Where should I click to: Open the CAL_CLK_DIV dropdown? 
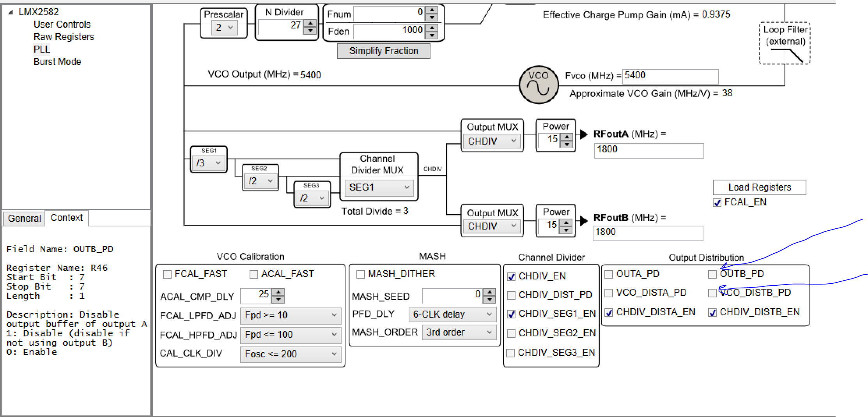(291, 354)
